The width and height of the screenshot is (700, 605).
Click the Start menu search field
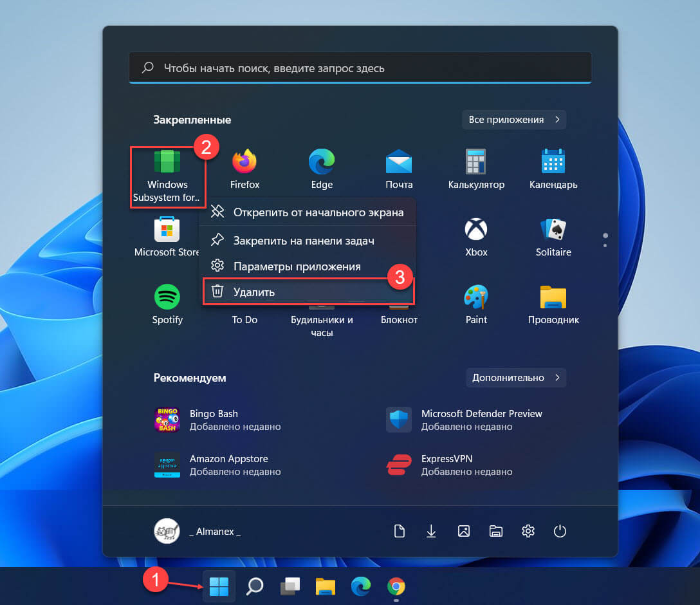click(x=360, y=68)
